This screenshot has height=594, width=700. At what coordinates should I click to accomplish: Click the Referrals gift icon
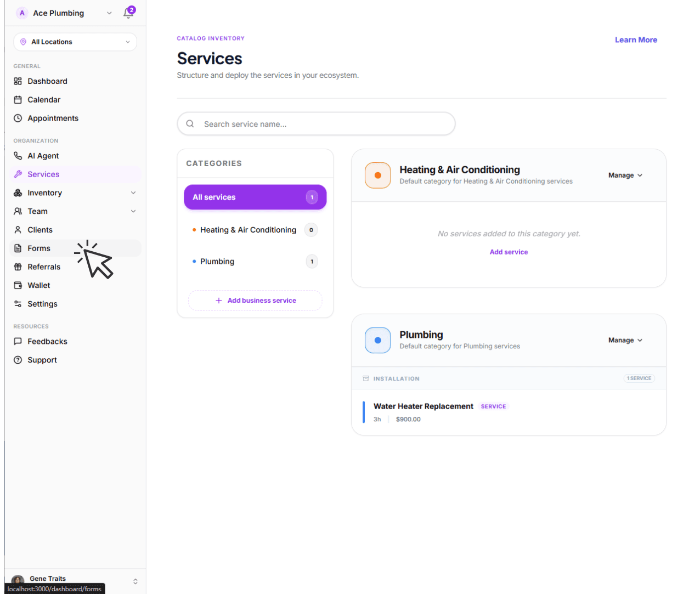pyautogui.click(x=18, y=267)
